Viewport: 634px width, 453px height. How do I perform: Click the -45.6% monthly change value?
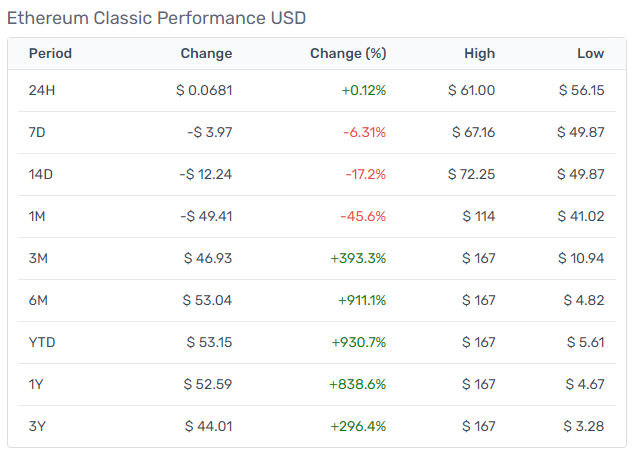[363, 216]
